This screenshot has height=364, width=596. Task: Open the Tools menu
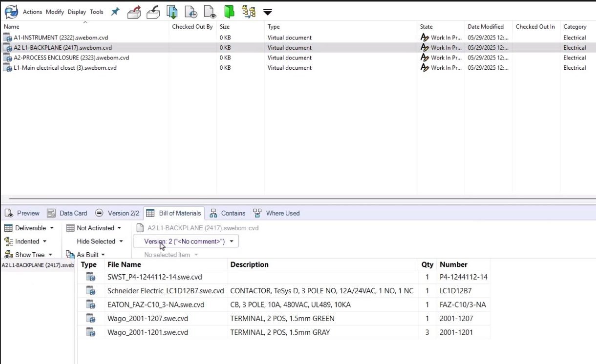click(x=96, y=12)
